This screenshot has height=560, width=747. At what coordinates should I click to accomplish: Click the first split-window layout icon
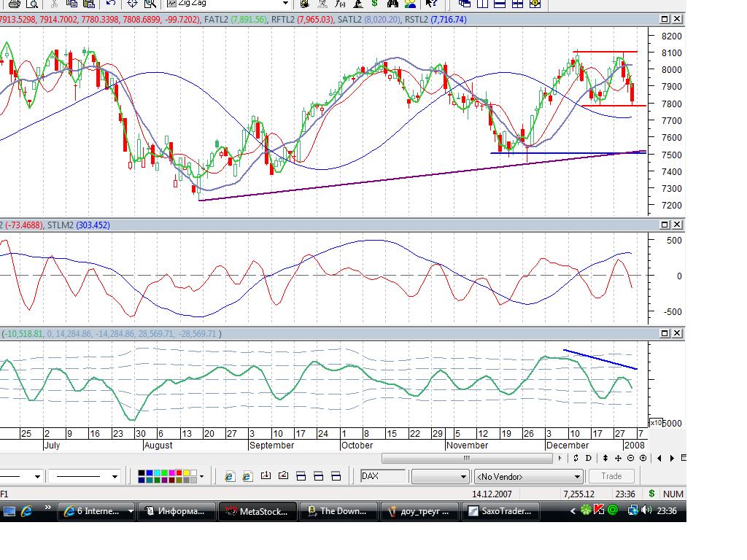301,476
